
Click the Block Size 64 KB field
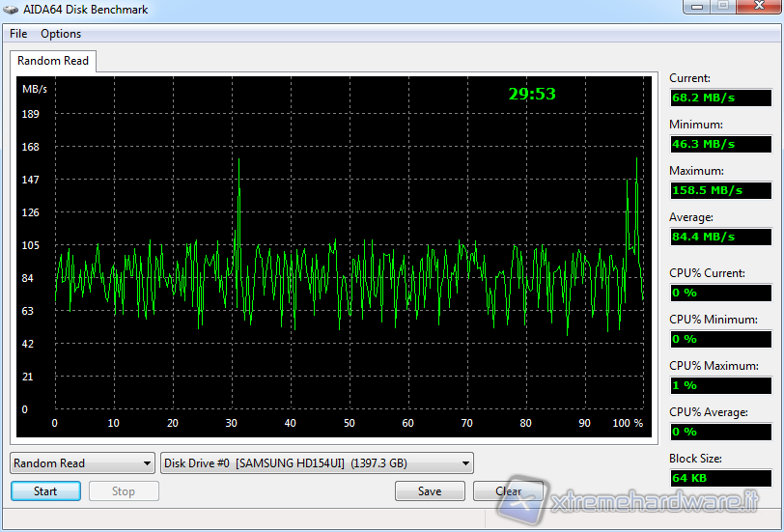720,478
